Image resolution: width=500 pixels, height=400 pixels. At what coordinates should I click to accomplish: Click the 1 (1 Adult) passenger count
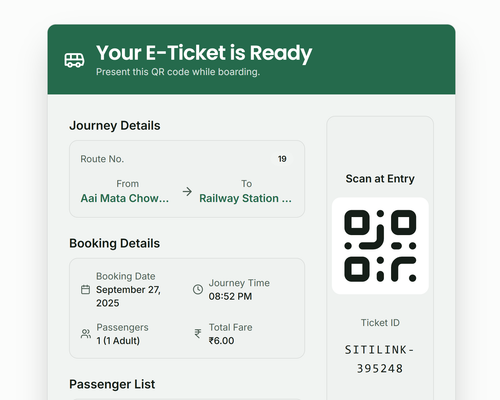(118, 341)
